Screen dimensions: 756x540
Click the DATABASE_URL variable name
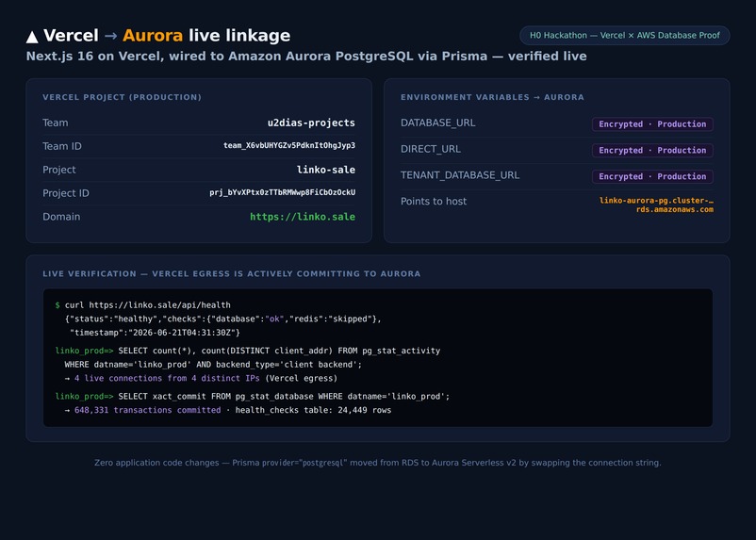tap(437, 123)
